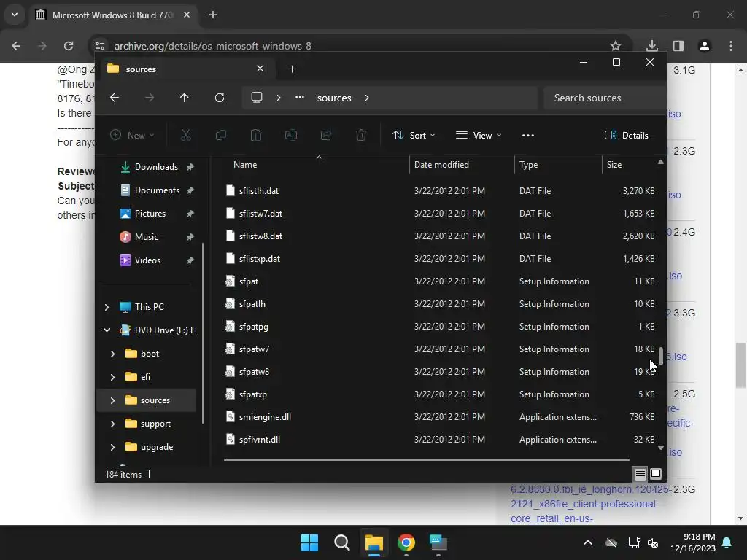Open Windows Start menu
Viewport: 747px width, 560px height.
[x=309, y=542]
